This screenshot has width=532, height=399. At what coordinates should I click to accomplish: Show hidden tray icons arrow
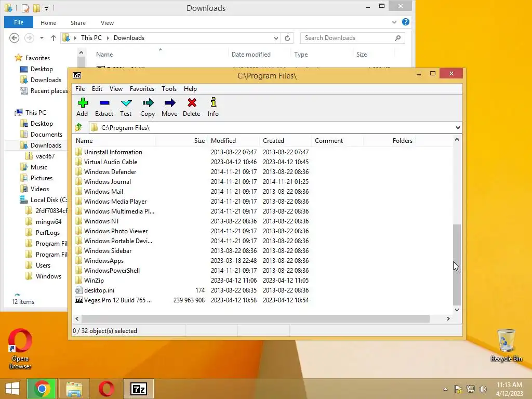click(445, 389)
